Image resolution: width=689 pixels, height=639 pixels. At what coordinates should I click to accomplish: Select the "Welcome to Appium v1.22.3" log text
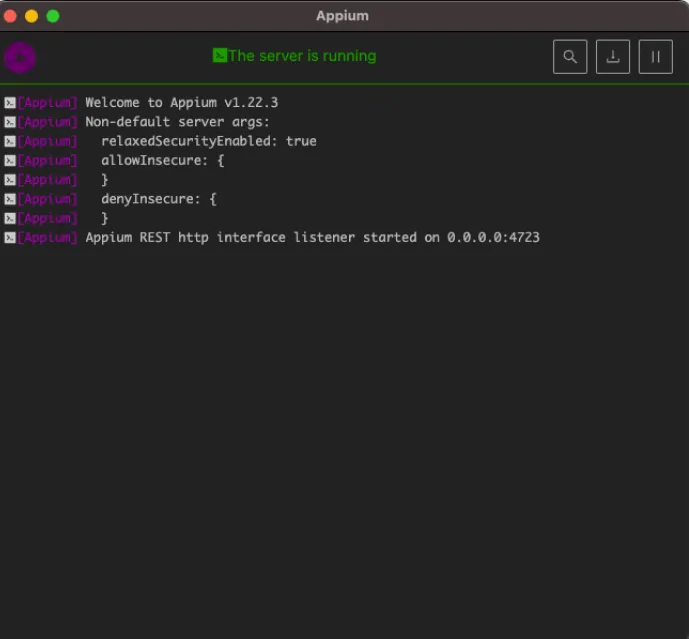tap(179, 103)
